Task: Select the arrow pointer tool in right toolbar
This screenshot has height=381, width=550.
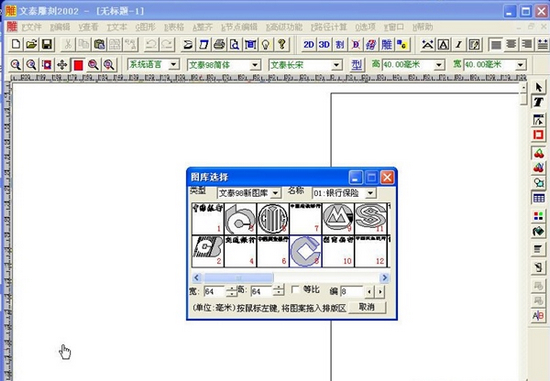Action: point(538,87)
